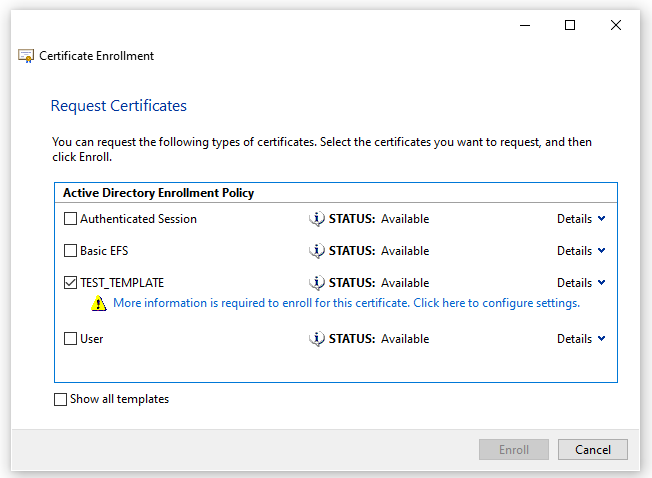
Task: Click the status info icon for TEST_TEMPLATE
Action: pos(317,283)
